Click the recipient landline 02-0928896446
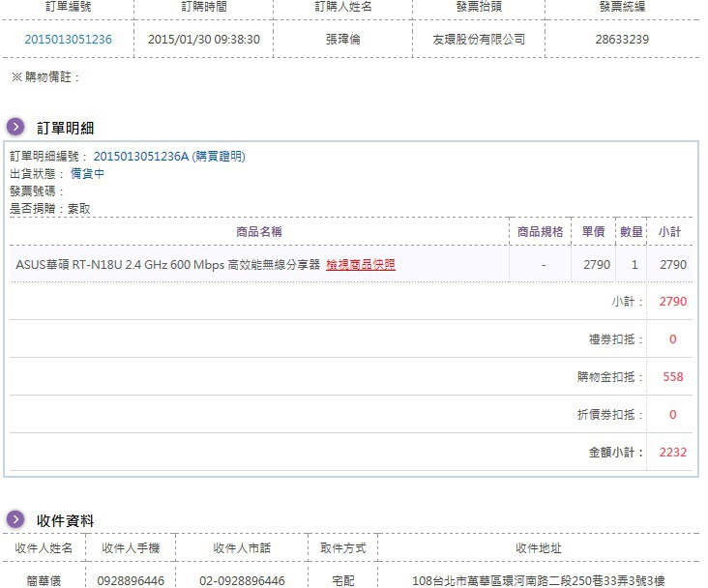The height and width of the screenshot is (588, 708). (242, 580)
